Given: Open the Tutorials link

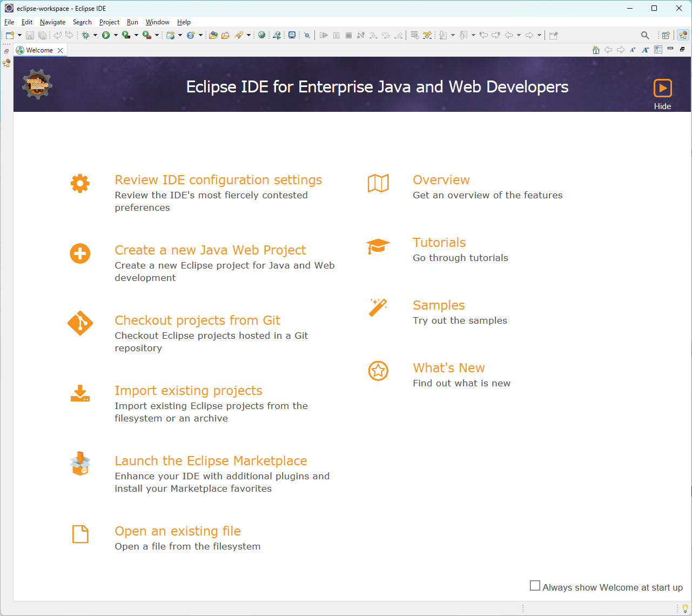Looking at the screenshot, I should coord(439,243).
